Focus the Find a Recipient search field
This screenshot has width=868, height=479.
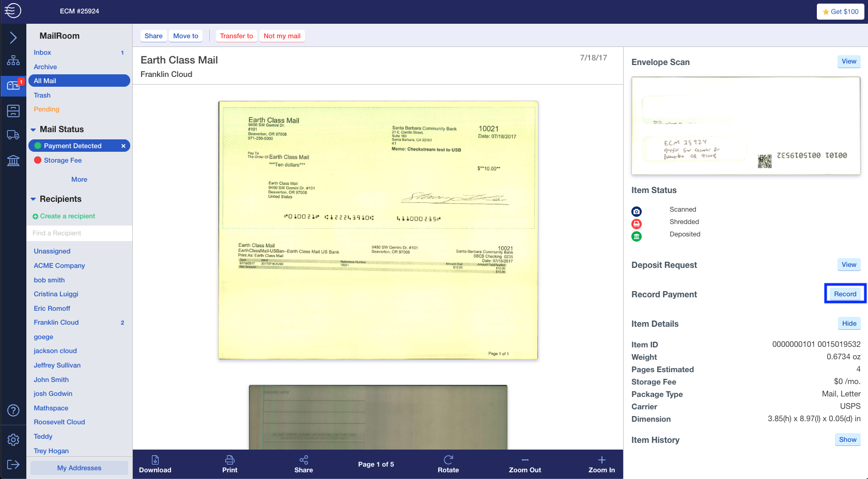(79, 233)
